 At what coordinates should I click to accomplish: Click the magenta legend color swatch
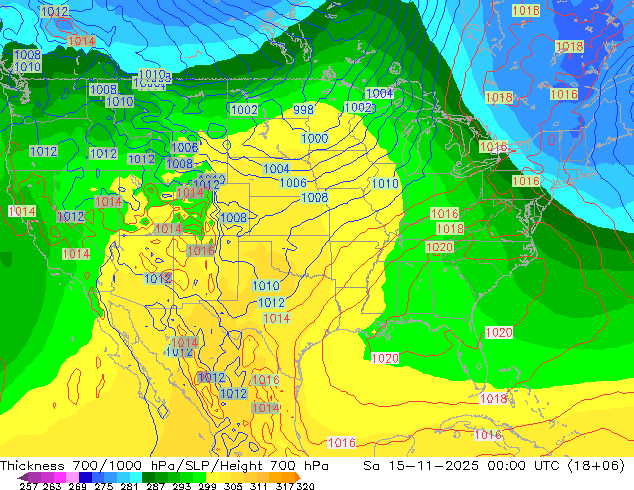(x=60, y=477)
